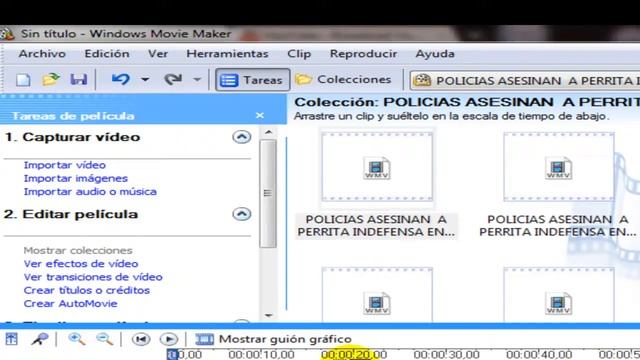The image size is (640, 360).
Task: Select the first WMV clip thumbnail
Action: [377, 167]
